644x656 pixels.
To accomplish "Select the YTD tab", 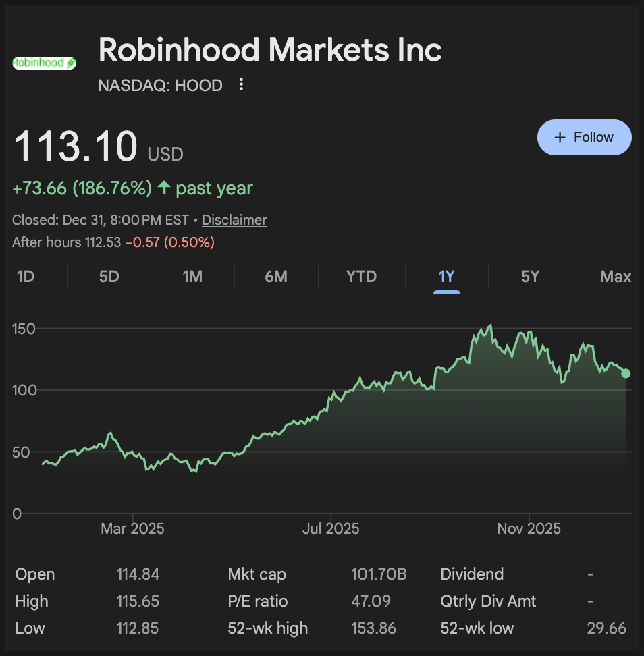I will (361, 277).
